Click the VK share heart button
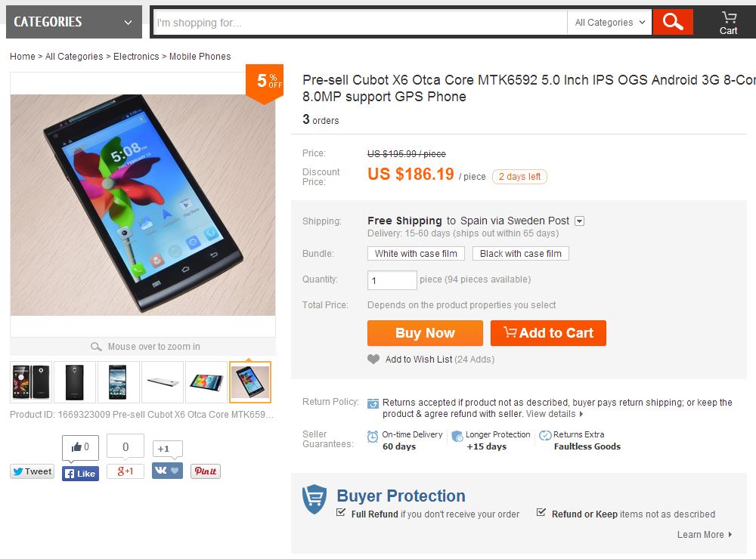This screenshot has width=756, height=559. (x=167, y=471)
